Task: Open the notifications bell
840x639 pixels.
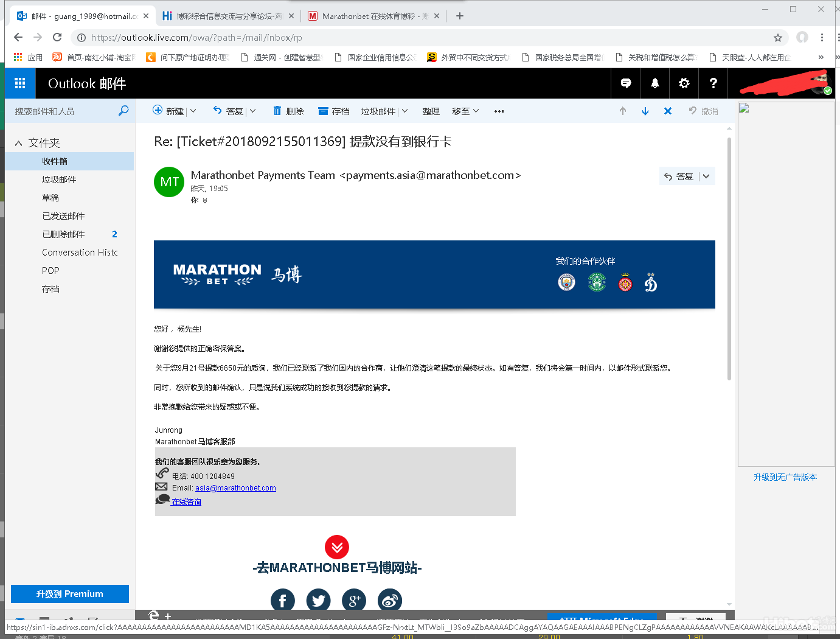Action: 654,83
